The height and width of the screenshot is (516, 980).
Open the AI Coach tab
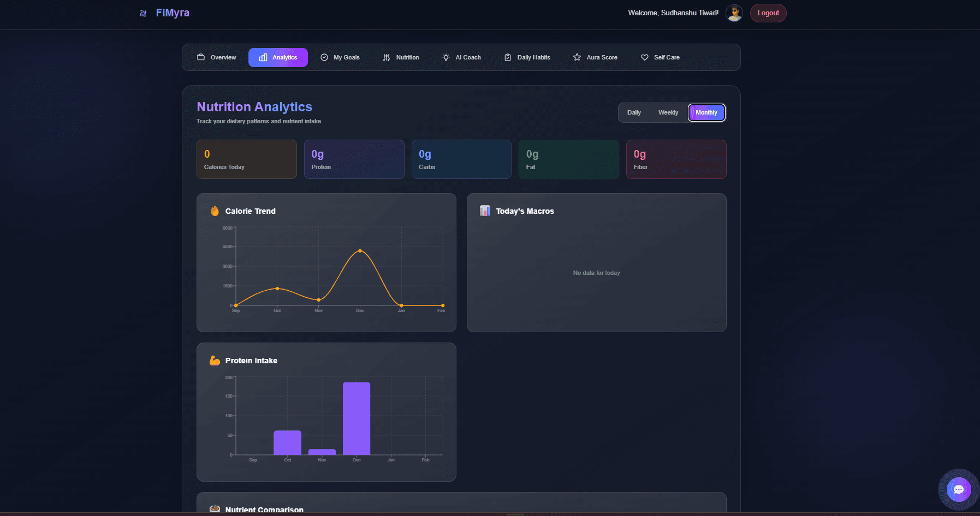click(x=462, y=57)
